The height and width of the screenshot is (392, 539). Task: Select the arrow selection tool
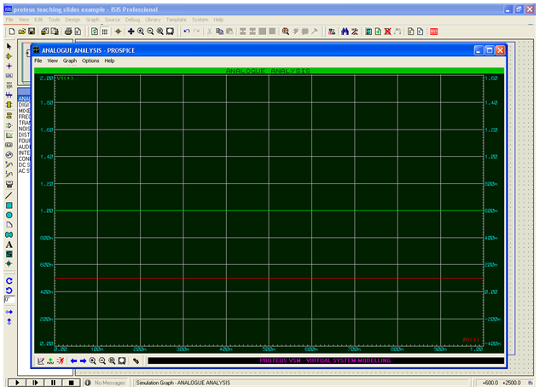(9, 46)
